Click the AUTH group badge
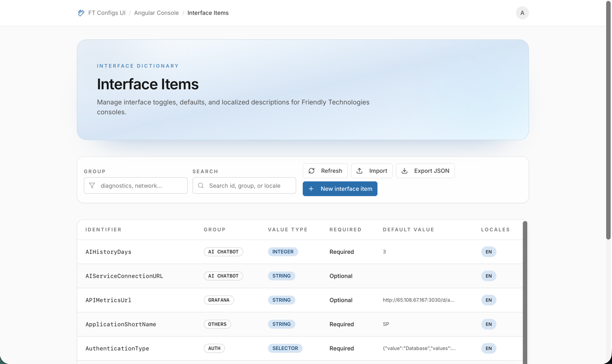 coord(214,348)
